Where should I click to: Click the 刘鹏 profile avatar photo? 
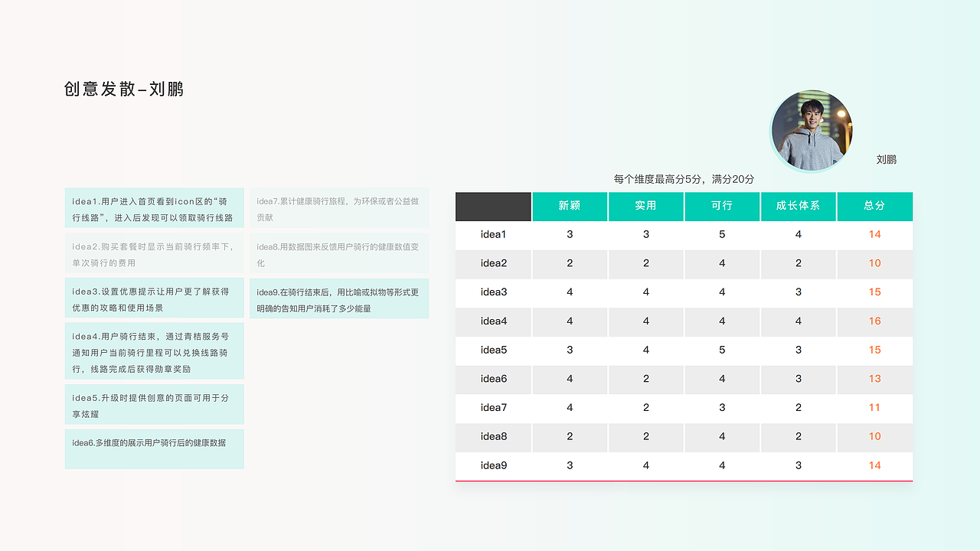(811, 130)
